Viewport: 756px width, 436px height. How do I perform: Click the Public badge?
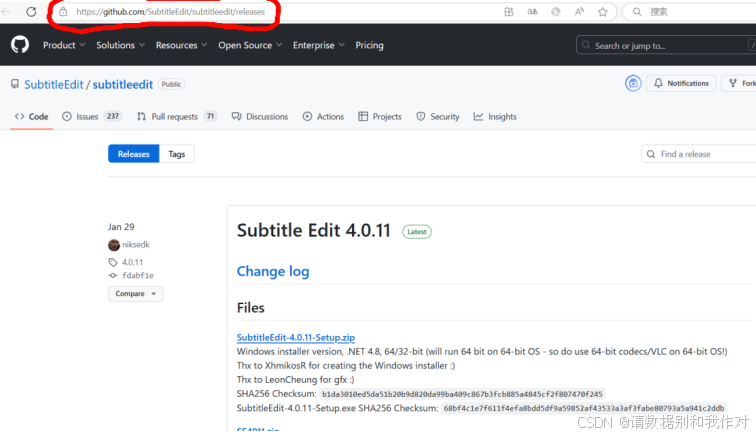point(171,84)
